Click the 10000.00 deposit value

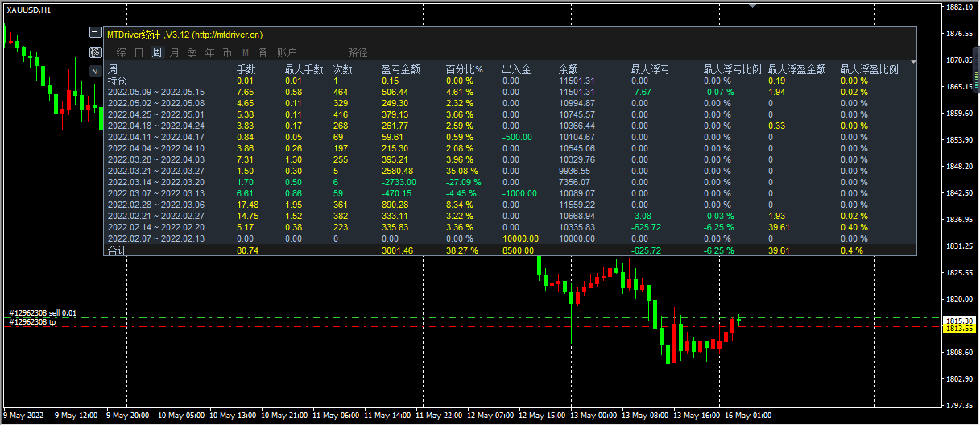(x=519, y=239)
